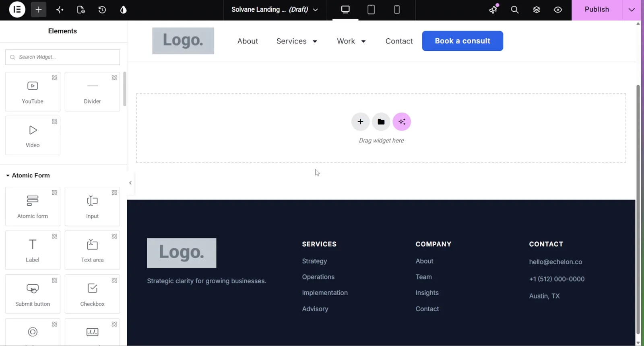Switch to desktop device view
The width and height of the screenshot is (644, 346).
[345, 10]
